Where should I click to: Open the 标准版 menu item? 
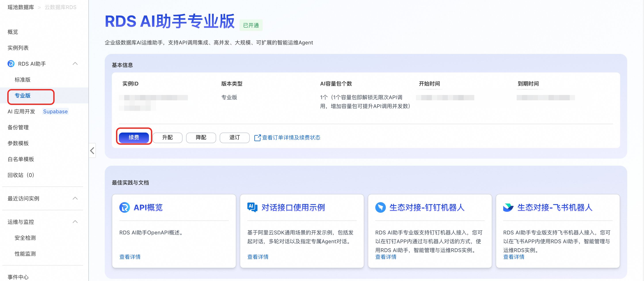[23, 80]
